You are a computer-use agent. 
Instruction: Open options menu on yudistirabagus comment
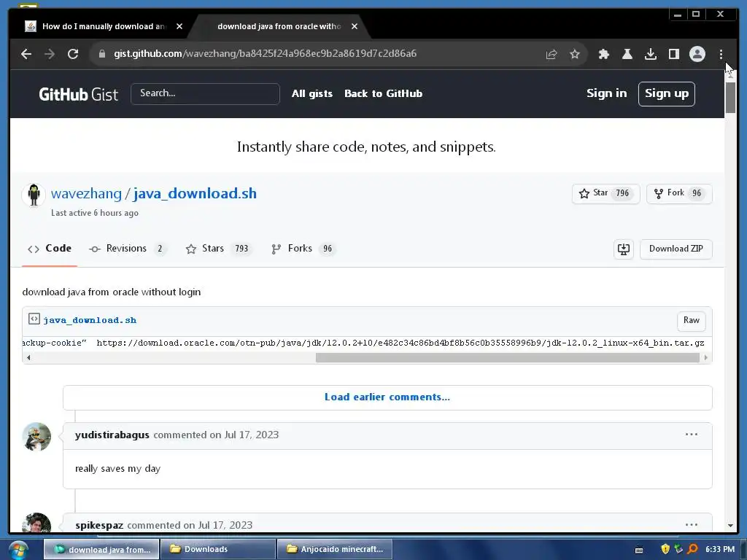pyautogui.click(x=692, y=435)
